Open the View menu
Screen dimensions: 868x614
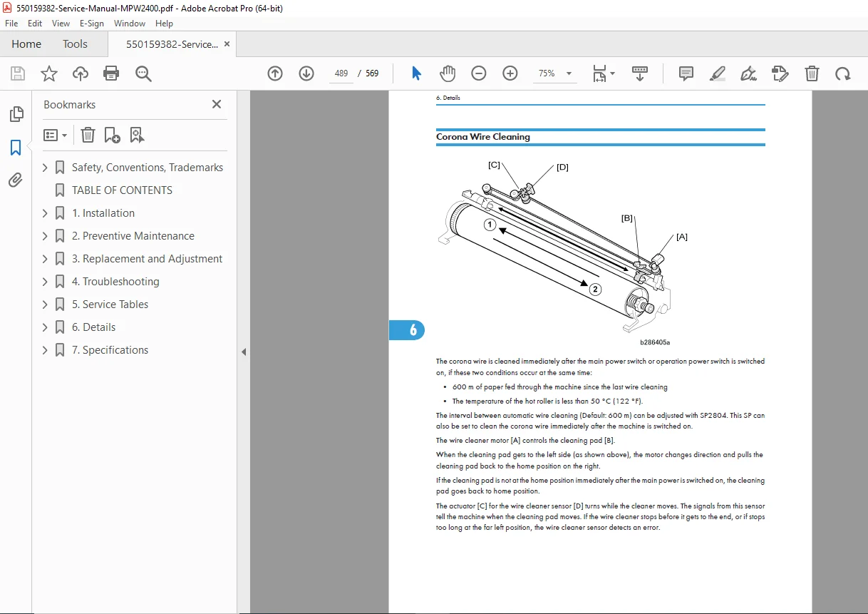click(61, 24)
